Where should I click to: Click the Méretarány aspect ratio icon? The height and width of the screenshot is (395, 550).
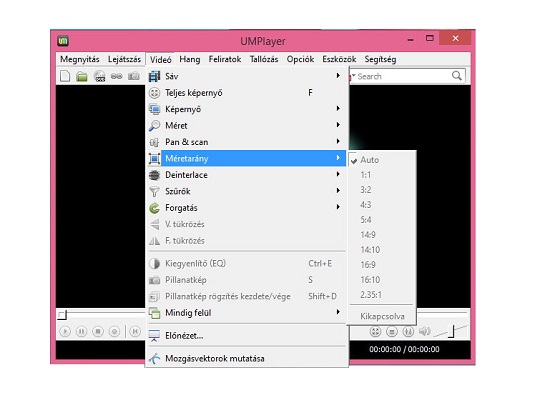tap(154, 159)
